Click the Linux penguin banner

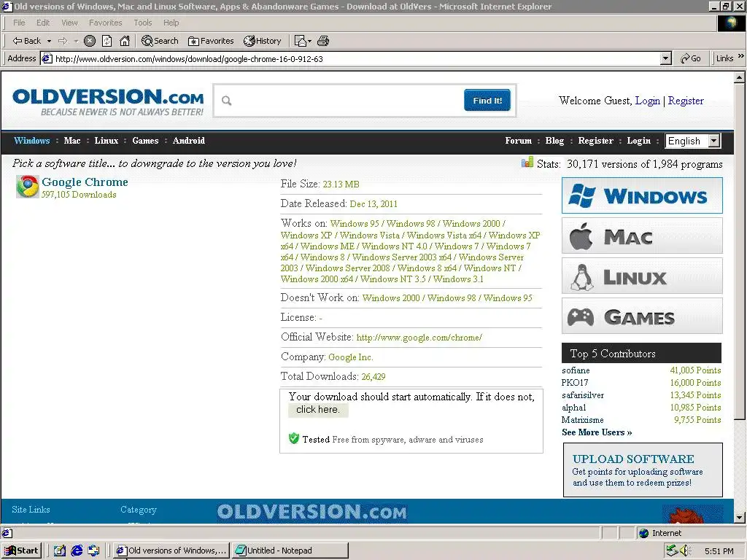pos(642,276)
